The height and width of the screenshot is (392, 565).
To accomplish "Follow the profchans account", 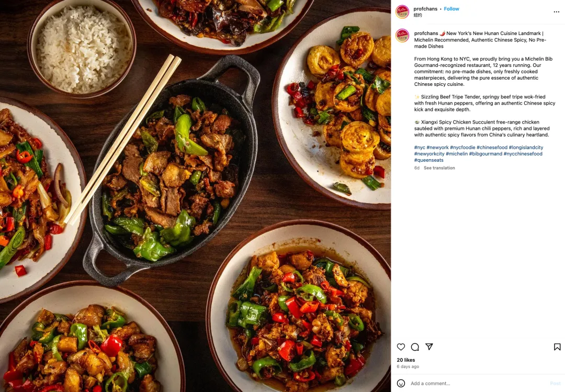I will (451, 9).
